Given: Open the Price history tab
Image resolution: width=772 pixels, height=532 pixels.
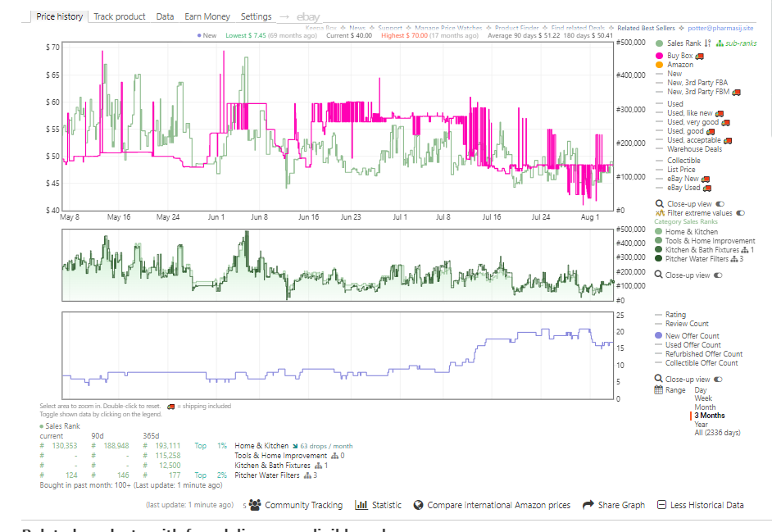Looking at the screenshot, I should (x=59, y=16).
